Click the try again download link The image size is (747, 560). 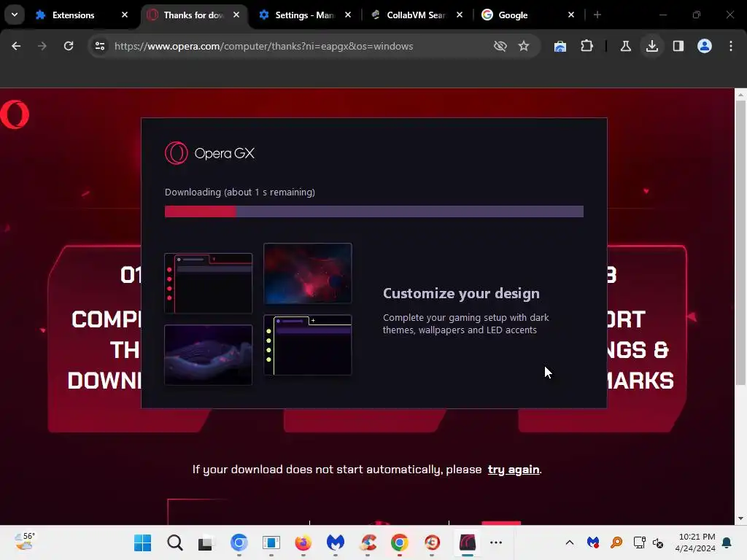point(513,470)
